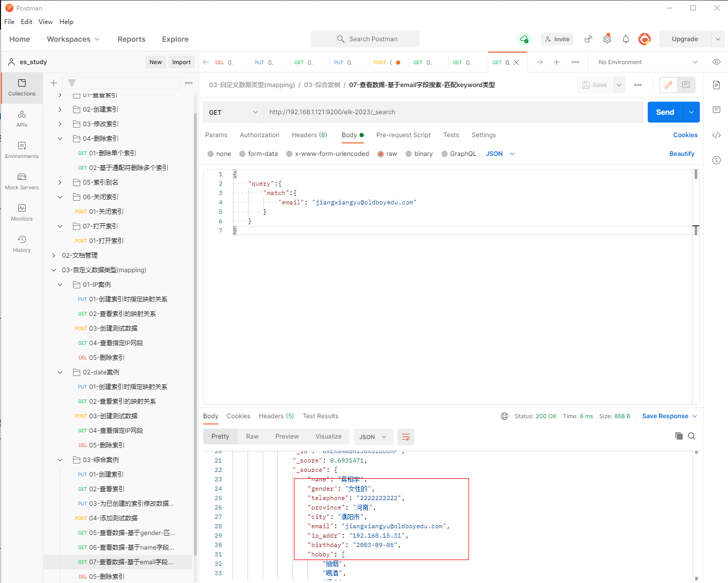Open the No Environment dropdown
The image size is (728, 583).
click(x=647, y=62)
